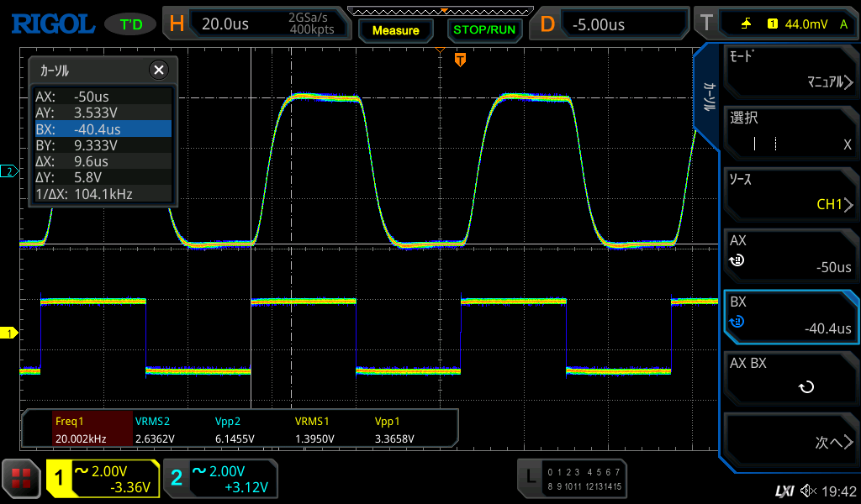Image resolution: width=861 pixels, height=504 pixels.
Task: Click the orange trigger position marker
Action: [x=460, y=60]
